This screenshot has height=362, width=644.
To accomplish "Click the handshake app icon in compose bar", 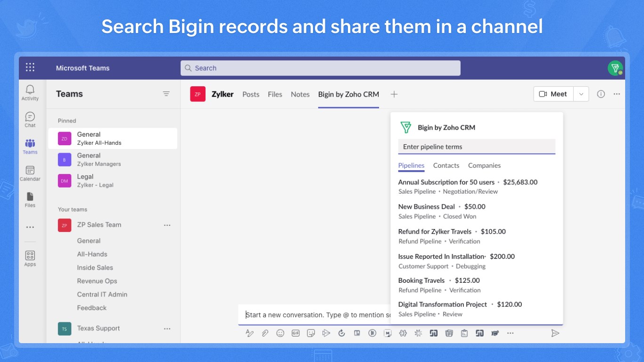I will [495, 333].
